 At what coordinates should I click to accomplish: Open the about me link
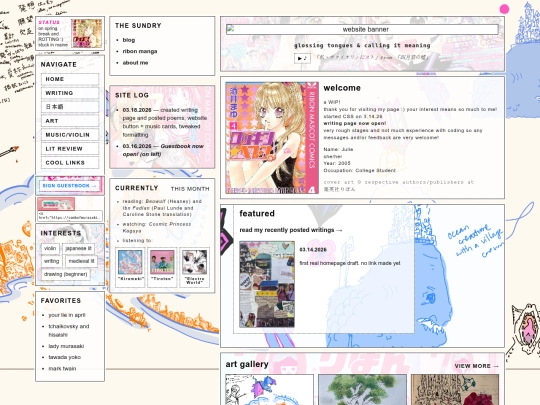[x=135, y=63]
